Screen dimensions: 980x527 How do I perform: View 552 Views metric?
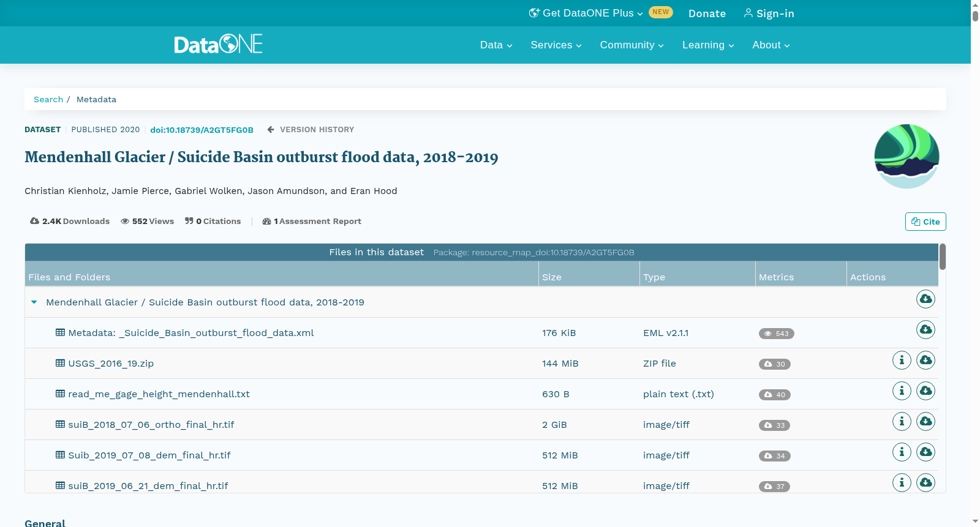(147, 221)
